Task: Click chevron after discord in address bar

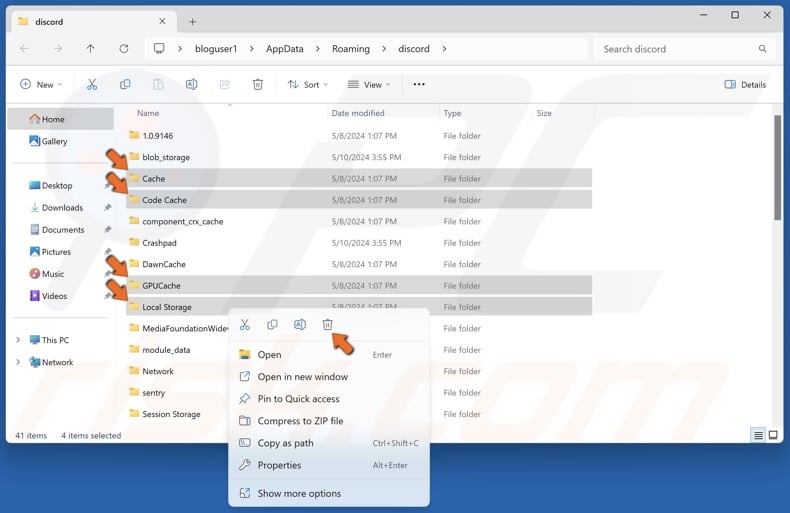Action: 444,49
